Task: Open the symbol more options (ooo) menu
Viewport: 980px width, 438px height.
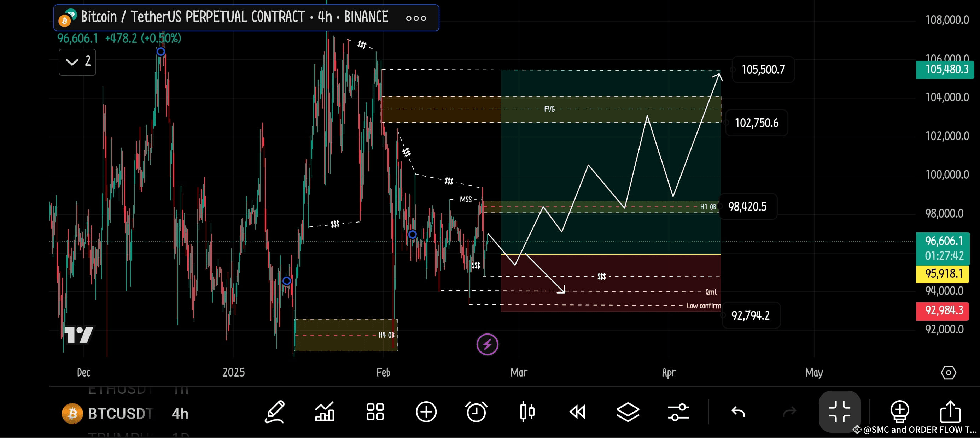Action: [416, 18]
